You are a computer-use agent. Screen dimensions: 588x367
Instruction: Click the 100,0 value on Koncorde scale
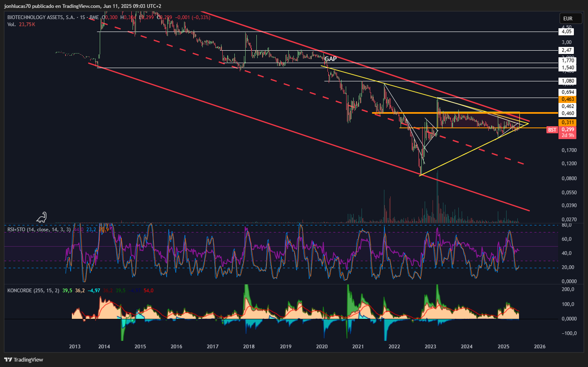[x=568, y=304]
